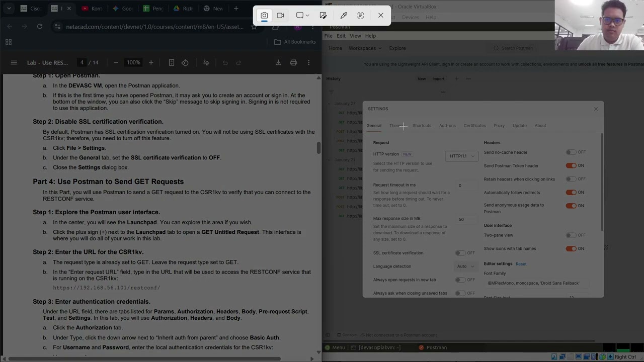Image resolution: width=644 pixels, height=362 pixels.
Task: Expand the Postman Workspaces dropdown
Action: 365,48
